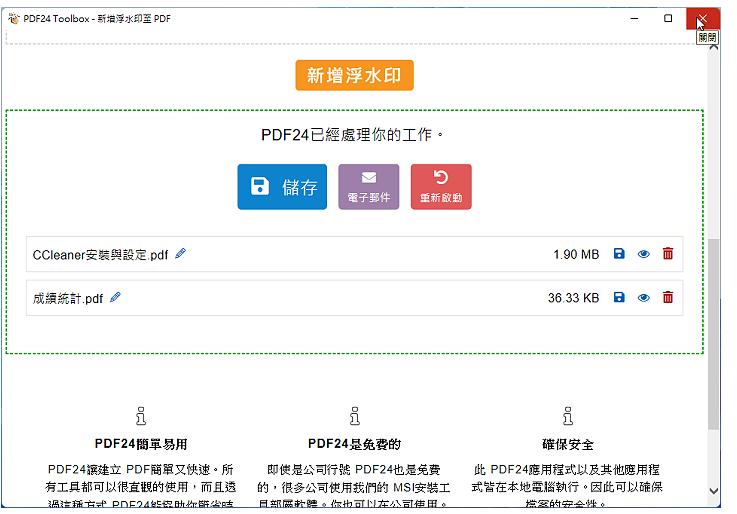
Task: Click the PDF24 Toolbox title bar app icon
Action: (14, 18)
